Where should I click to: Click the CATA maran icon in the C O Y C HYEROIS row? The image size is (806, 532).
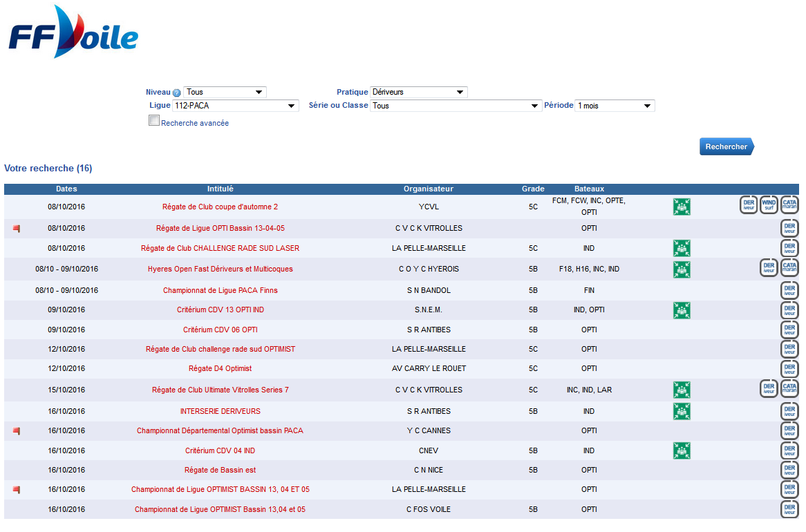click(789, 268)
